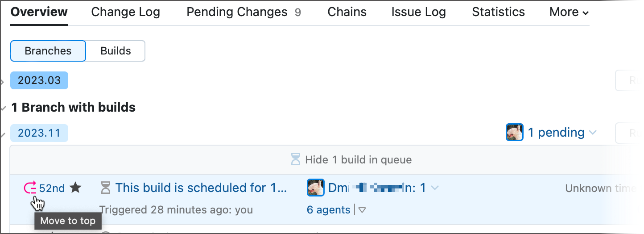Open the Statistics tab

(498, 12)
